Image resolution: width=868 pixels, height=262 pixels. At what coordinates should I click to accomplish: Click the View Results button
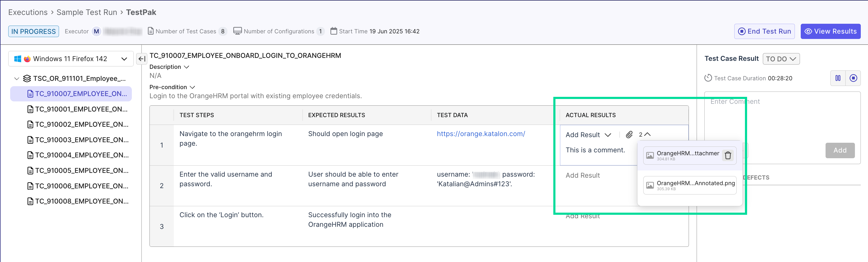tap(830, 31)
